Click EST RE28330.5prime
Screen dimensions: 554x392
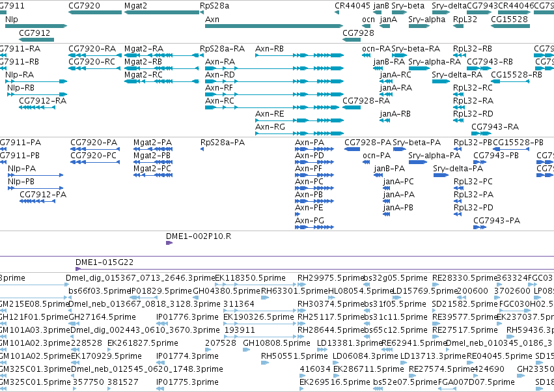point(465,278)
